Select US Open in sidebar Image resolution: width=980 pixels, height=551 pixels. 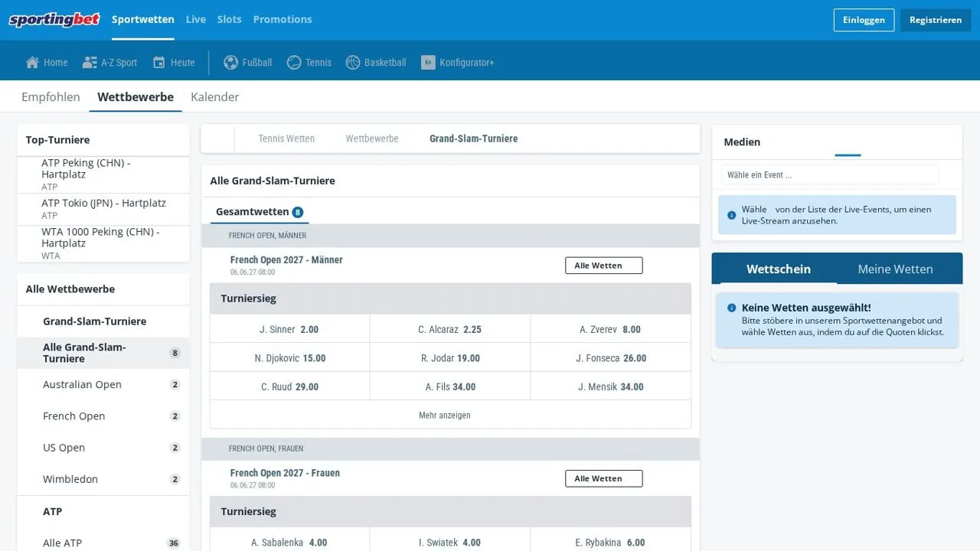point(103,448)
